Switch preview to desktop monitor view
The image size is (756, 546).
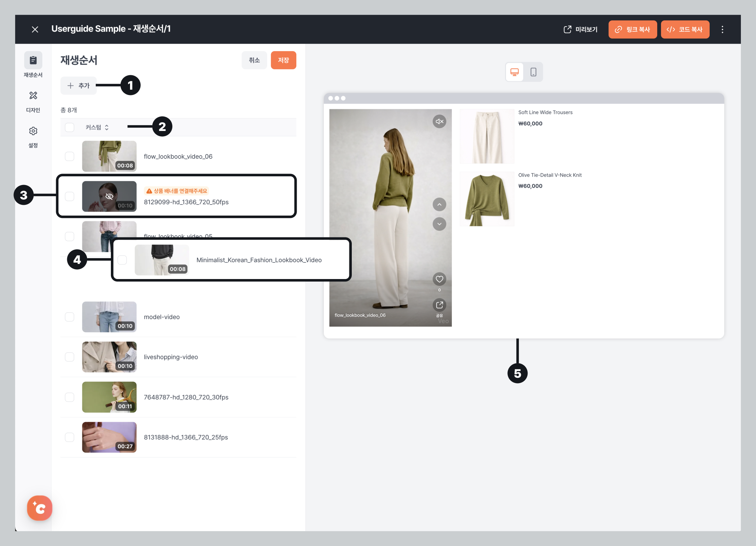[514, 72]
